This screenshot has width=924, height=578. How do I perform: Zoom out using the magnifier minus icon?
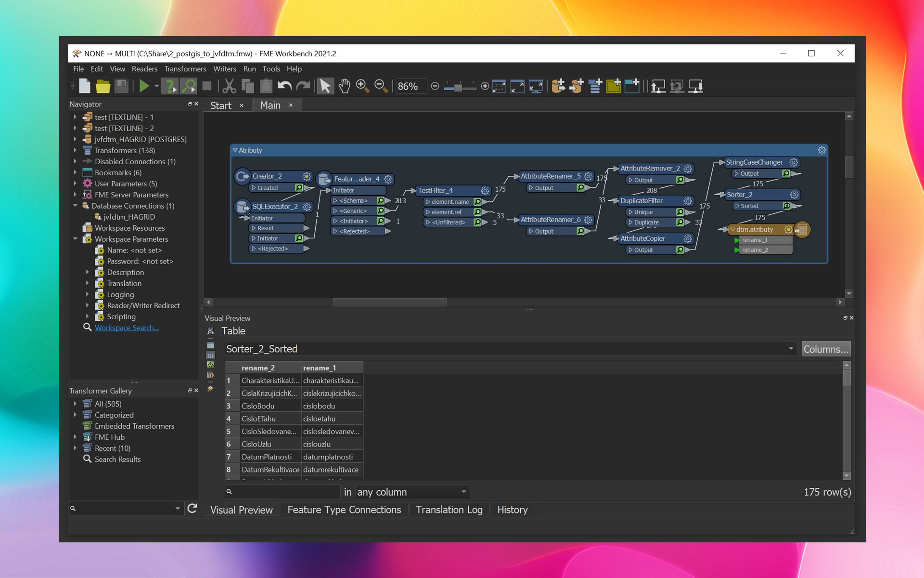click(381, 86)
